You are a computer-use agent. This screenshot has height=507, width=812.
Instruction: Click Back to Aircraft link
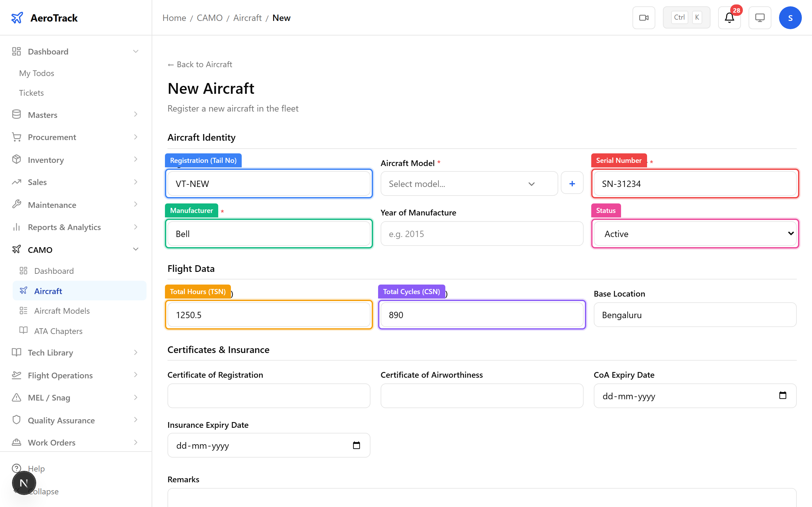tap(200, 64)
